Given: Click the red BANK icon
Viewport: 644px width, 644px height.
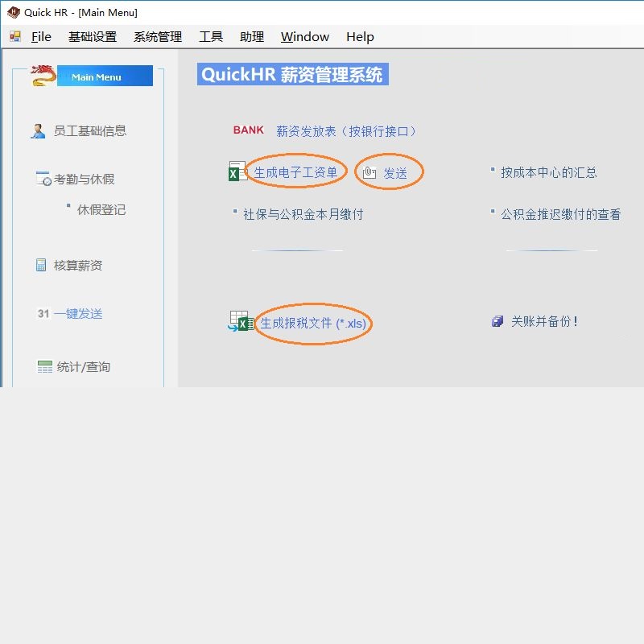Looking at the screenshot, I should pos(249,130).
